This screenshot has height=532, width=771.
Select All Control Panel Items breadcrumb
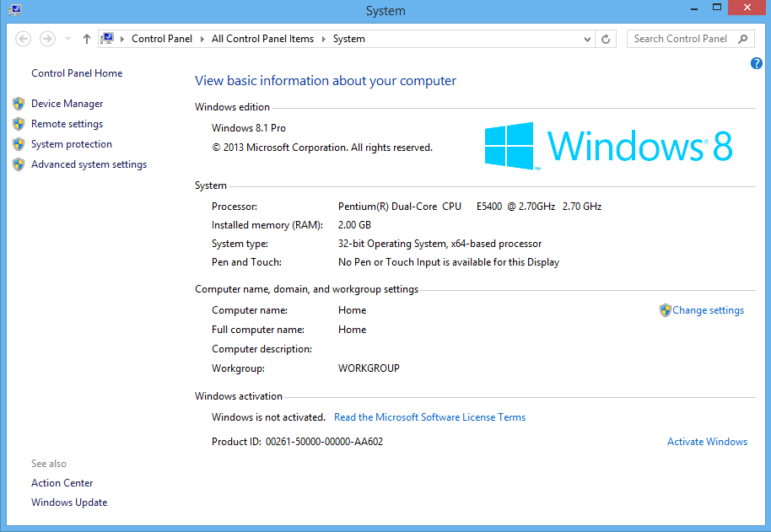pyautogui.click(x=262, y=39)
